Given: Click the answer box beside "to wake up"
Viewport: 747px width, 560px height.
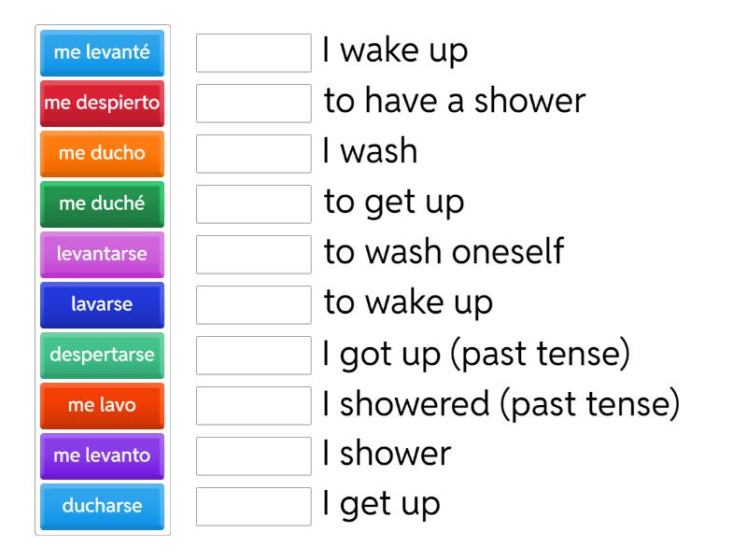Looking at the screenshot, I should coord(254,305).
